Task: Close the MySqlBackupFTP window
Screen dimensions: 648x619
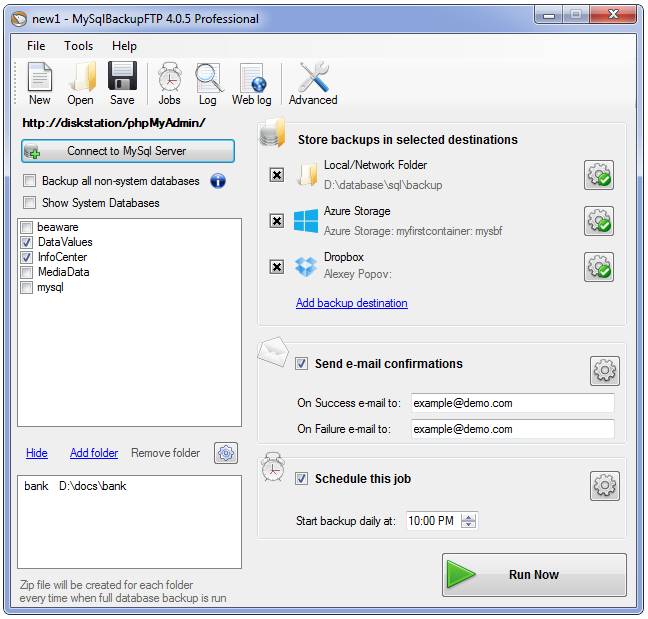Action: pos(613,15)
